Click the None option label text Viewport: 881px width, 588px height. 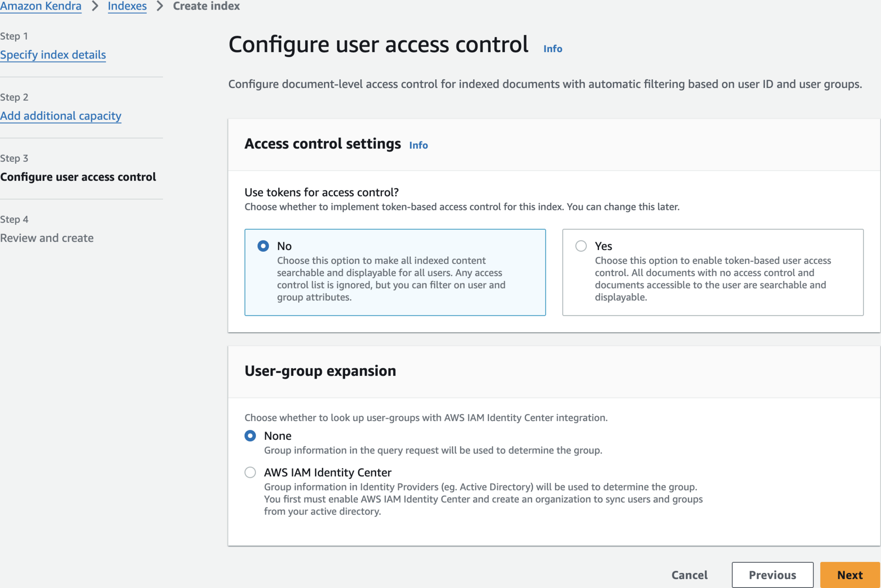pyautogui.click(x=278, y=436)
